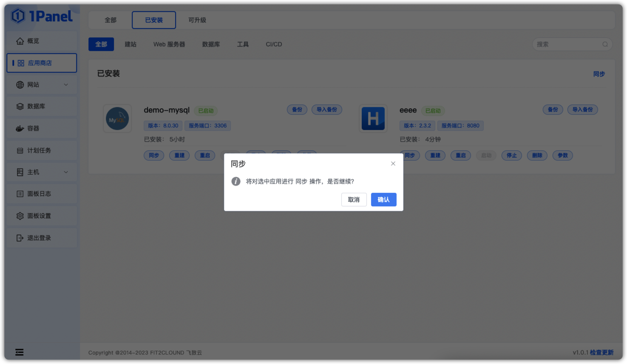The image size is (627, 364).
Task: Select the MySQL app thumbnail image
Action: point(117,119)
